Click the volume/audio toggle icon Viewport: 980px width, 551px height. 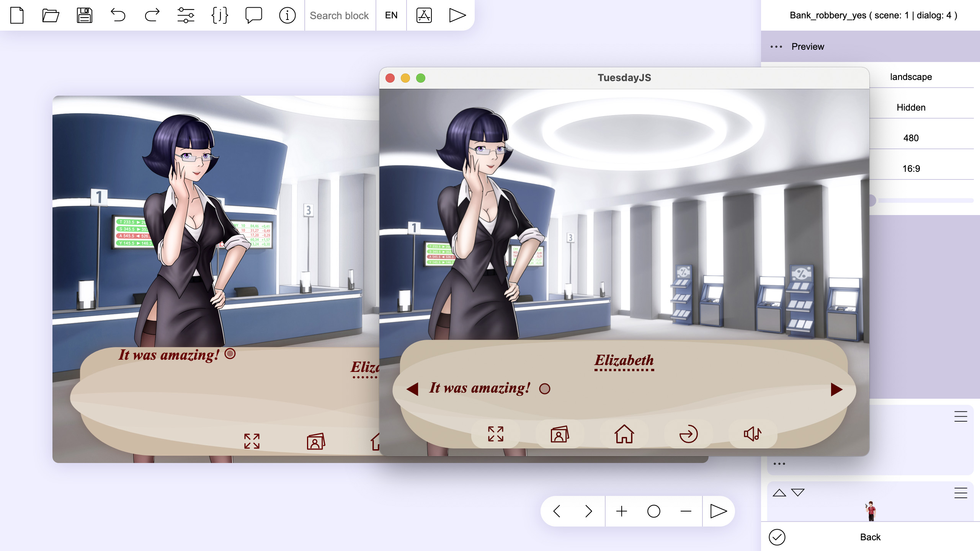coord(752,433)
